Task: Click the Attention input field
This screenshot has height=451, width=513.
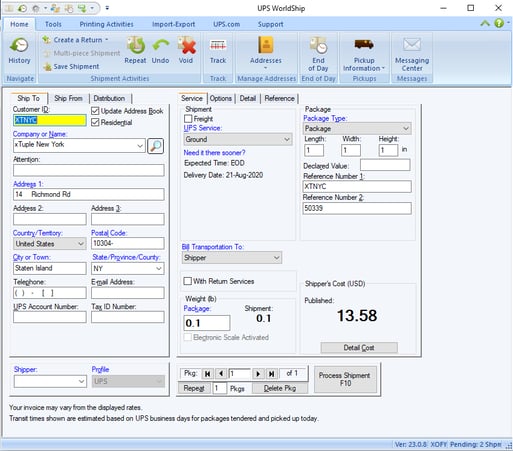Action: pos(89,170)
